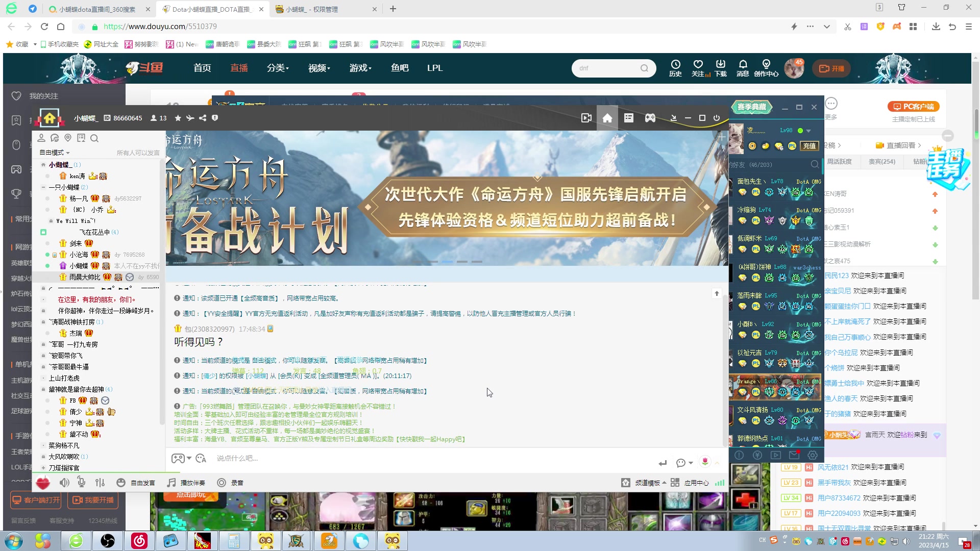
Task: Open the 自由模式 channel mode dropdown
Action: point(55,153)
